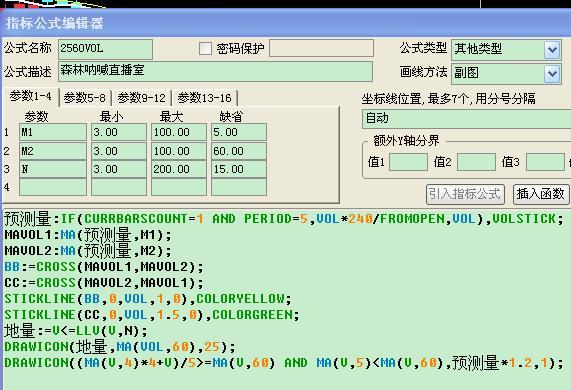Viewport: 571px width, 390px height.
Task: Click the password input field beside 密码保护
Action: point(321,48)
